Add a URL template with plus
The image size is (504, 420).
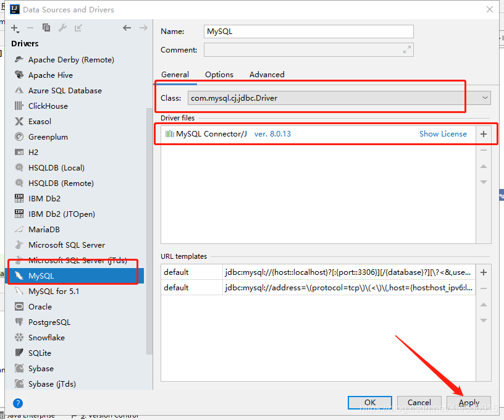click(x=484, y=272)
